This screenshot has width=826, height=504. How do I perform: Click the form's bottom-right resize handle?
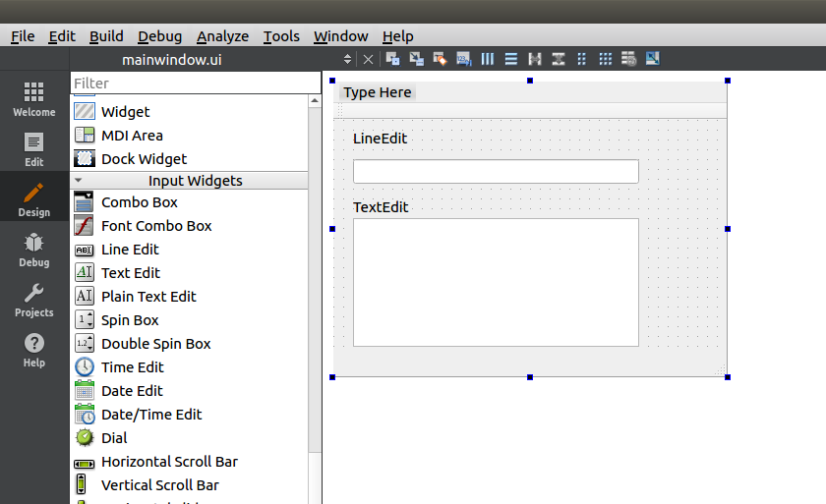tap(728, 377)
